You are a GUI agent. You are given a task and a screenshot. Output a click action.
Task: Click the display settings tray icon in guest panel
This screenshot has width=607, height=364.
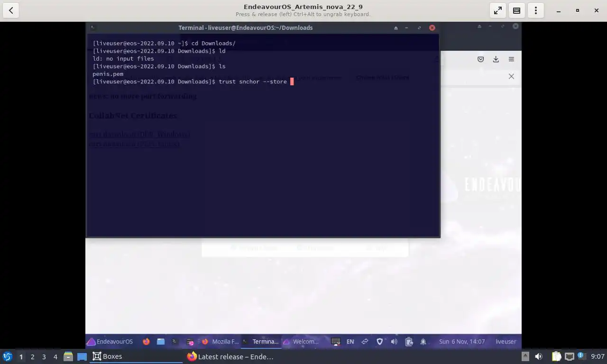(x=336, y=341)
